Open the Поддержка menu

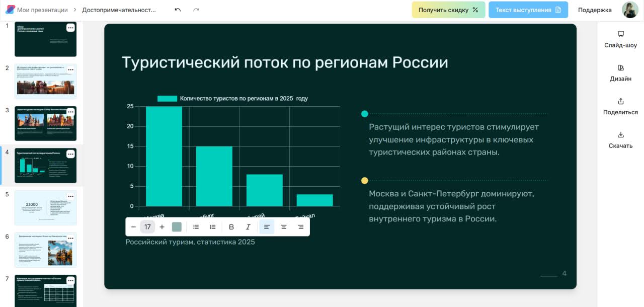[x=594, y=10]
